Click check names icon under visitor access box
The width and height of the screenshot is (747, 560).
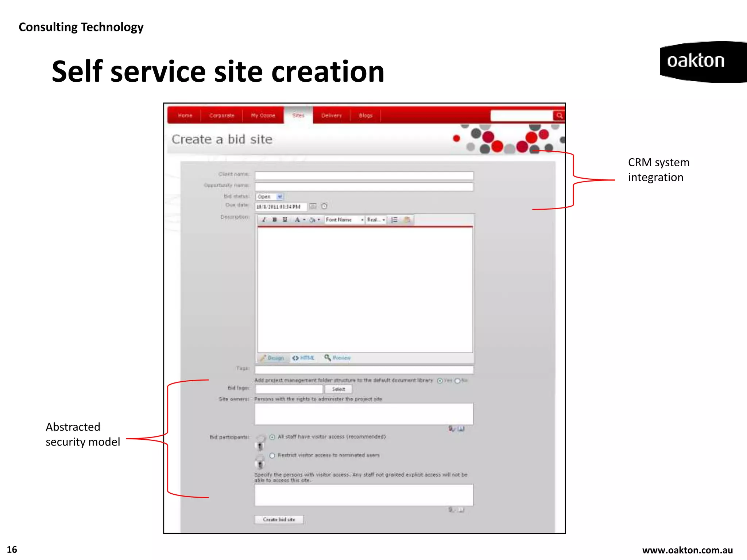452,510
